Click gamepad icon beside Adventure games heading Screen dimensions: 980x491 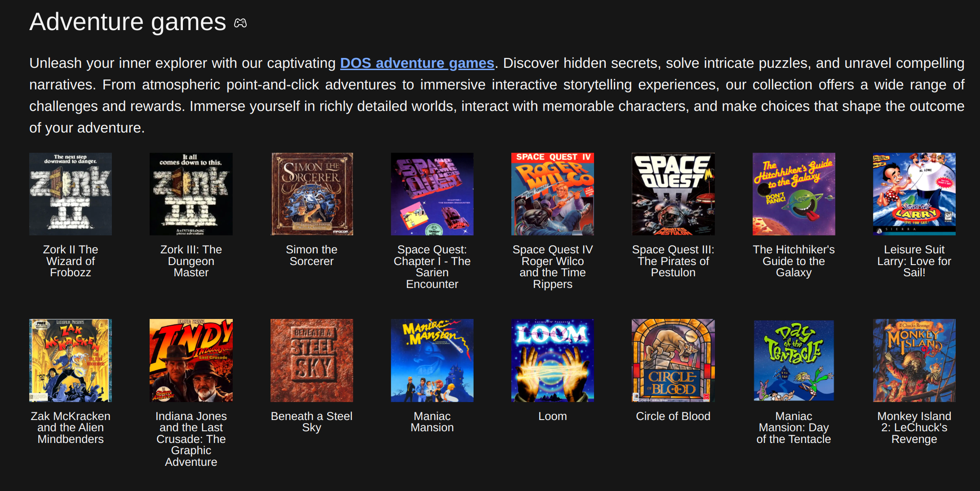pos(240,23)
